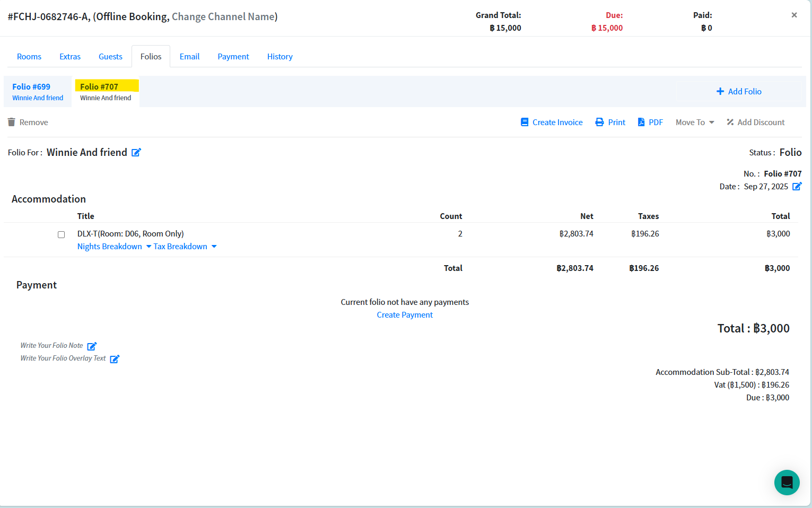
Task: Click Create Invoice button
Action: (552, 122)
